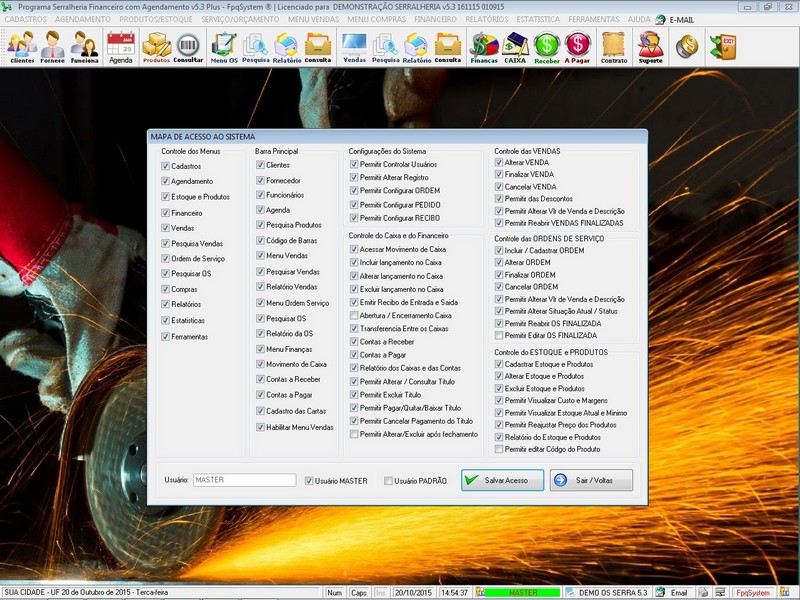The width and height of the screenshot is (800, 600).
Task: Toggle Permitir Editar OS FINALIZADA checkbox
Action: [499, 335]
